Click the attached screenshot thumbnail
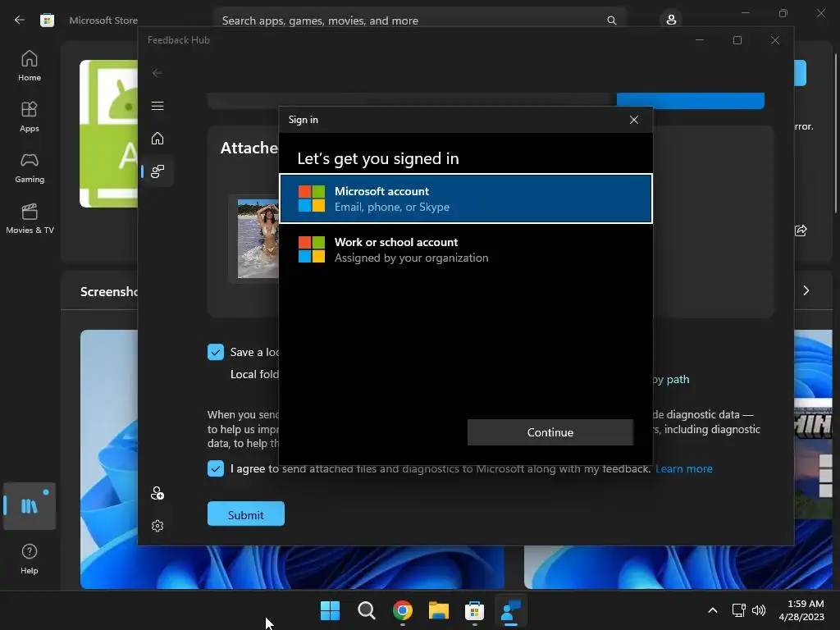Screen dimensions: 840x630 click(x=258, y=239)
